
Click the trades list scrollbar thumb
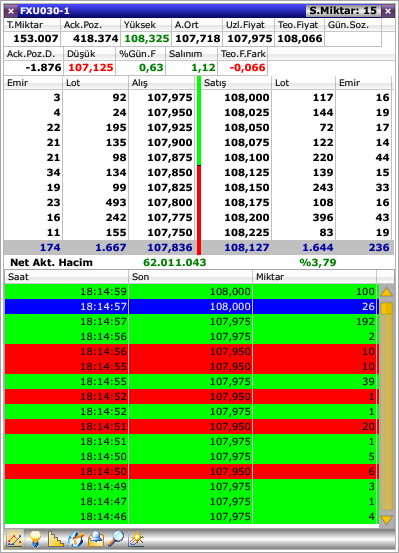click(387, 308)
